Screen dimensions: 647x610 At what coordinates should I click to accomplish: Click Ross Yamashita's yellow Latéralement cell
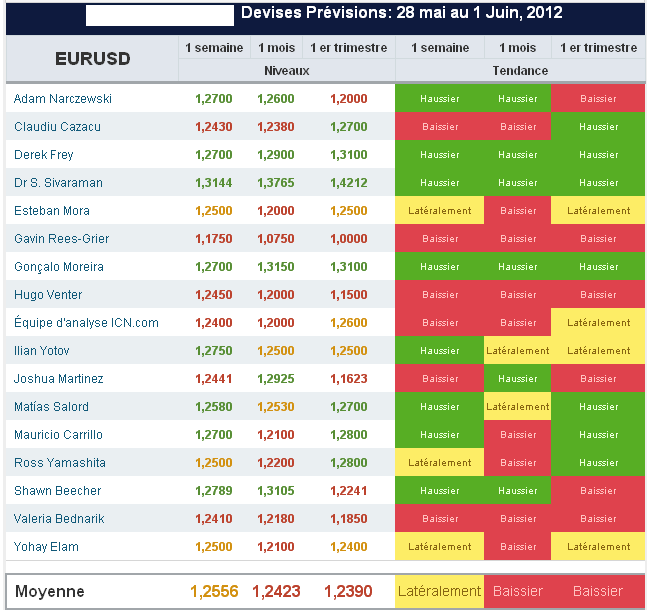point(439,463)
